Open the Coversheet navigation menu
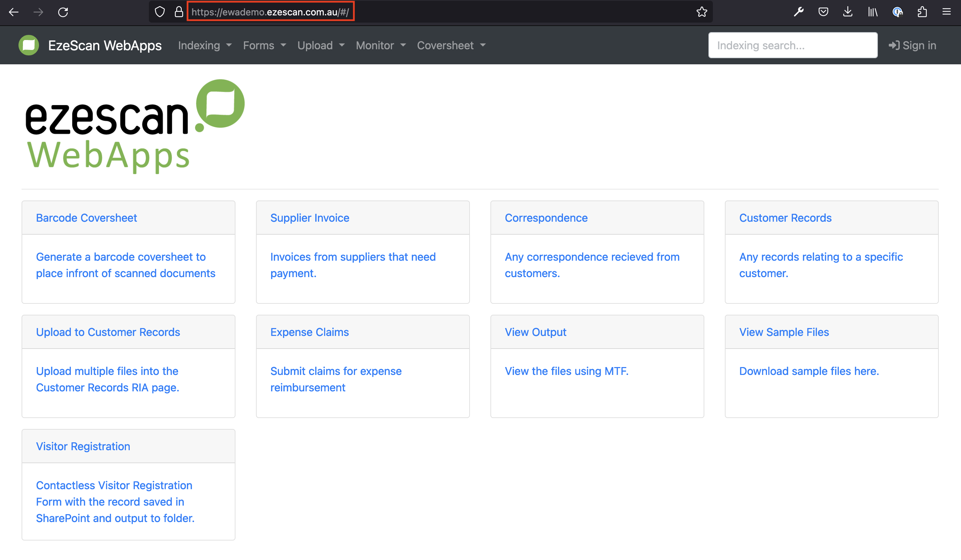This screenshot has height=560, width=961. click(x=451, y=45)
